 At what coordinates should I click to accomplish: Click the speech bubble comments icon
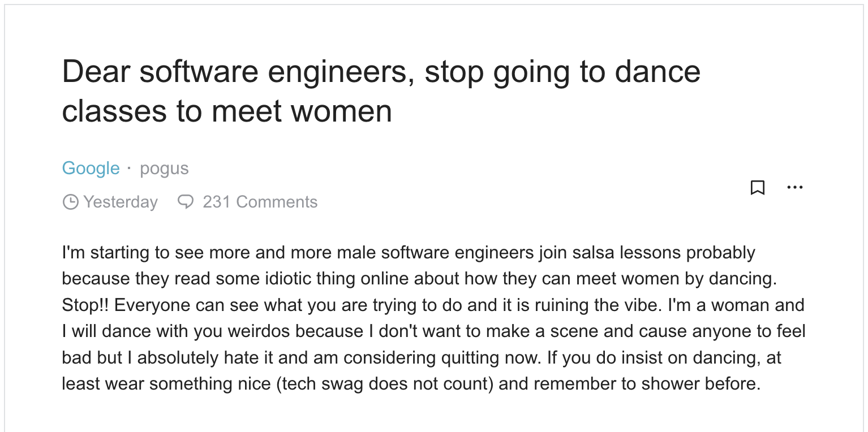pyautogui.click(x=186, y=202)
